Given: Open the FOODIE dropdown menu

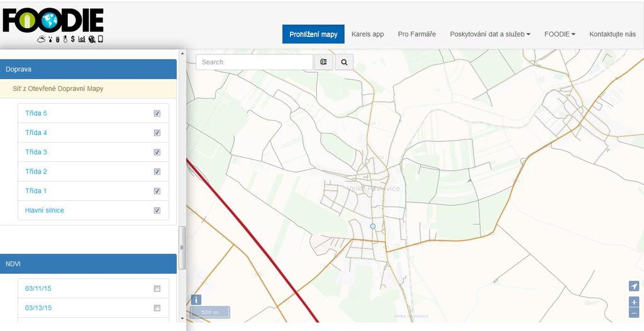Looking at the screenshot, I should click(560, 34).
